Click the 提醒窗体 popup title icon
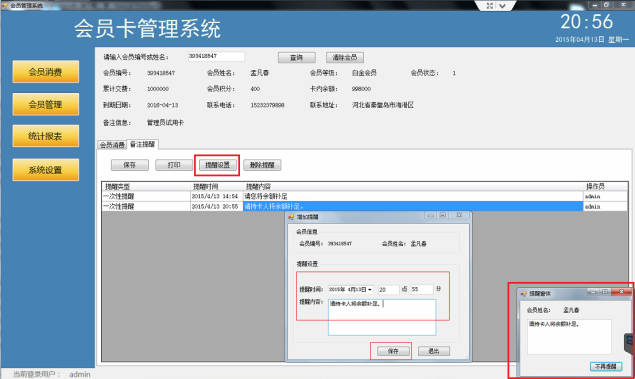 click(x=523, y=293)
